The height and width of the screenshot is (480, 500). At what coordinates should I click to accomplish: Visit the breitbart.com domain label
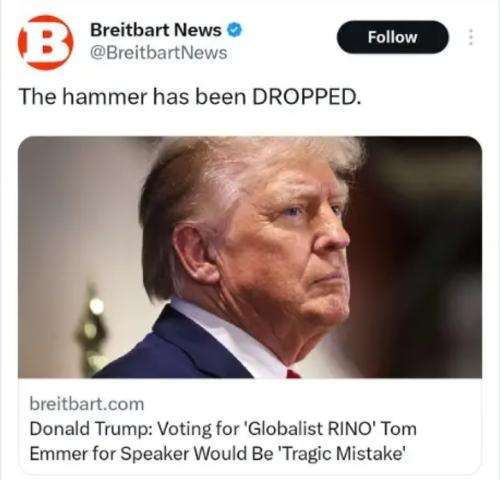click(87, 404)
